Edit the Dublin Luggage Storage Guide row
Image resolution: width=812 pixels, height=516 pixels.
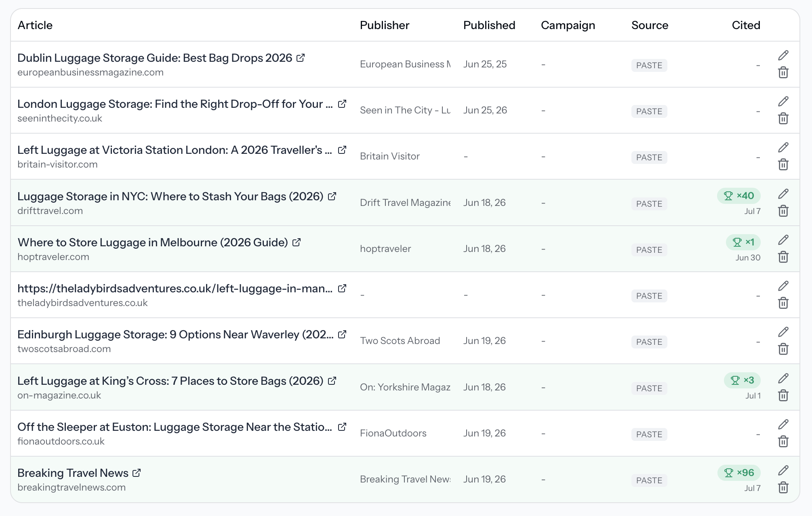click(x=783, y=55)
